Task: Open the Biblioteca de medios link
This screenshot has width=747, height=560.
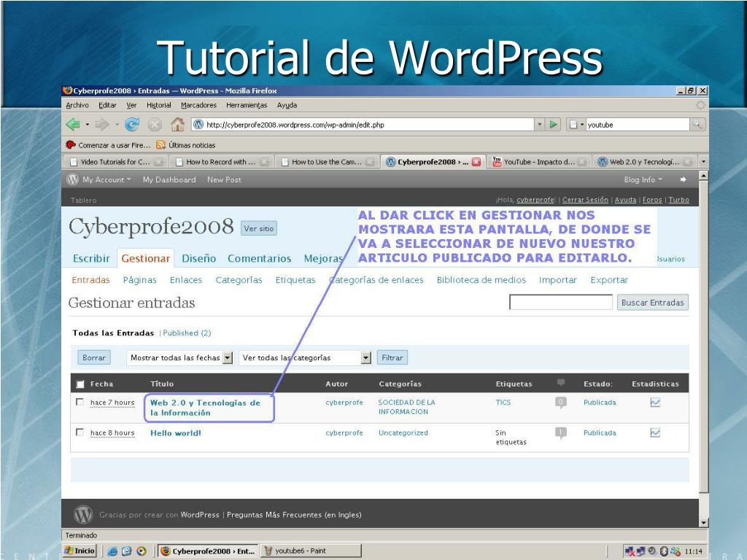Action: [481, 280]
